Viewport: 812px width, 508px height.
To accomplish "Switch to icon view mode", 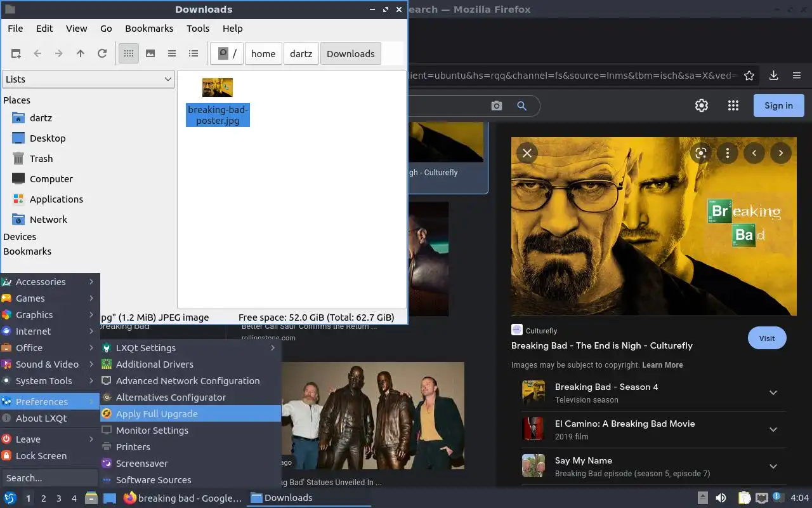I will click(x=129, y=54).
